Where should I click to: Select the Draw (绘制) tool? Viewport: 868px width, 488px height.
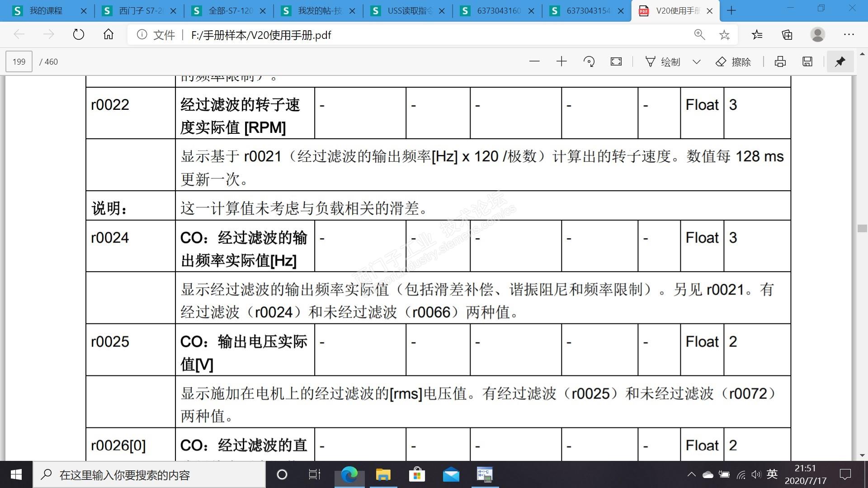pyautogui.click(x=663, y=61)
